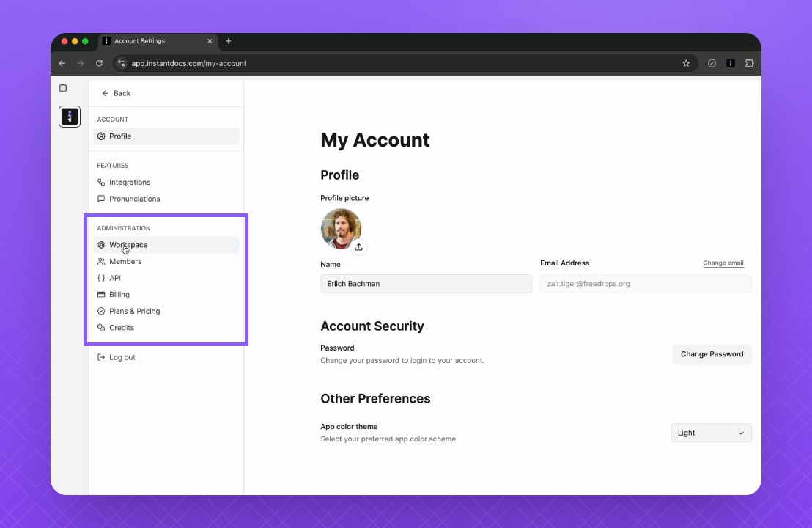The width and height of the screenshot is (812, 528).
Task: View site information icon in address bar
Action: 121,63
